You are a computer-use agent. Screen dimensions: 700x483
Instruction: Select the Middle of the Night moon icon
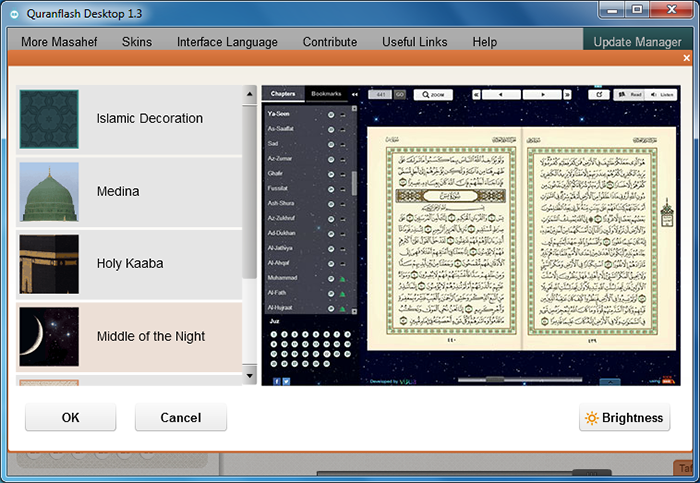point(48,336)
